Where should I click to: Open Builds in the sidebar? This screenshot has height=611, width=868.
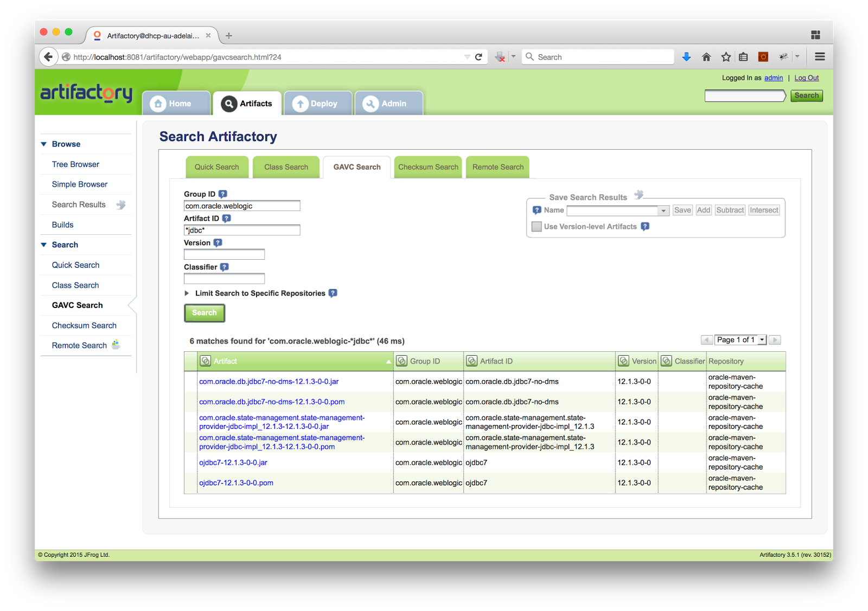click(62, 225)
